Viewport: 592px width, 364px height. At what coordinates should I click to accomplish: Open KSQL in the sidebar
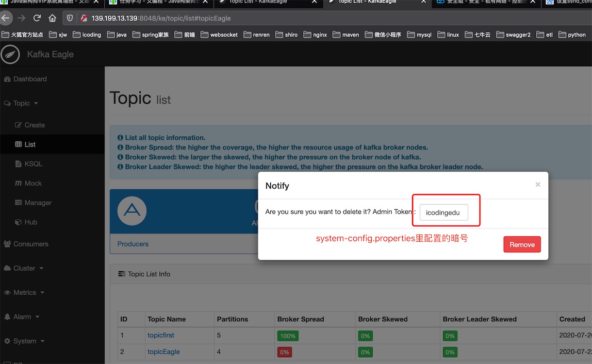[29, 164]
